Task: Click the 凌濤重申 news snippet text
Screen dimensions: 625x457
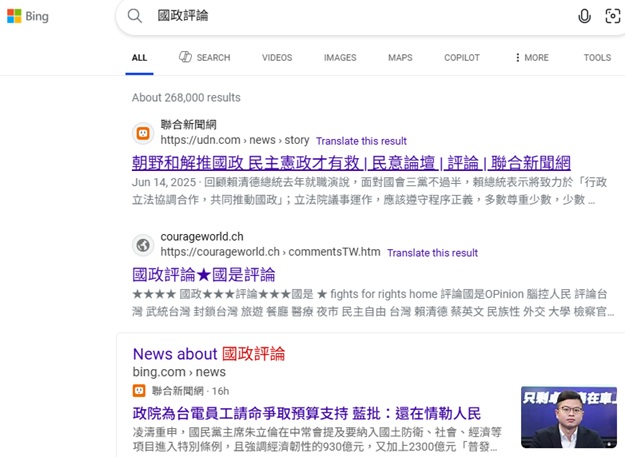Action: tap(317, 439)
